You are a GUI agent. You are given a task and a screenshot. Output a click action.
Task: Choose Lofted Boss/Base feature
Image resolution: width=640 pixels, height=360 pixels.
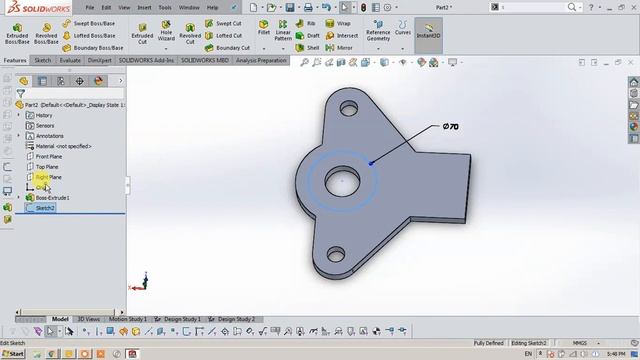pos(89,36)
